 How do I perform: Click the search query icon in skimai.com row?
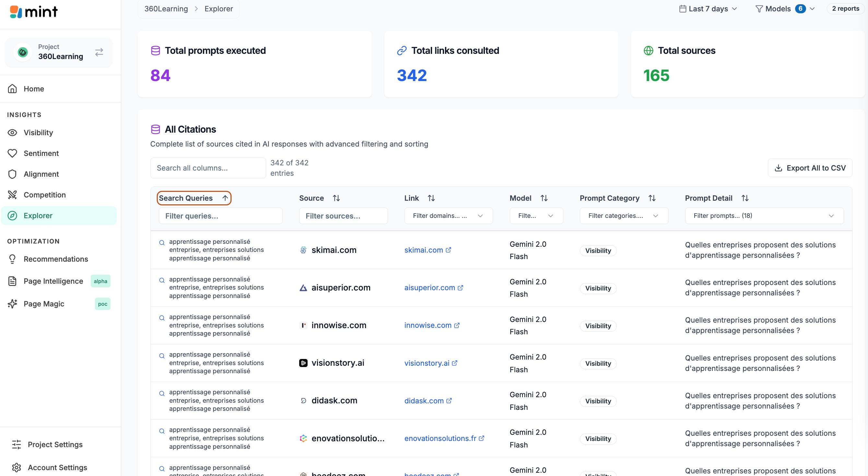point(162,243)
